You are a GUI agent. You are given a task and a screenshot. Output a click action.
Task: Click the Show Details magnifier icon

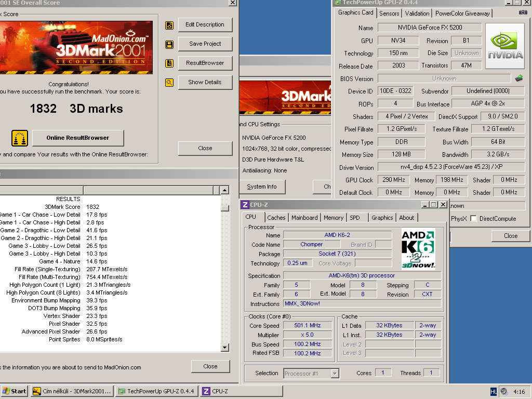tap(169, 82)
